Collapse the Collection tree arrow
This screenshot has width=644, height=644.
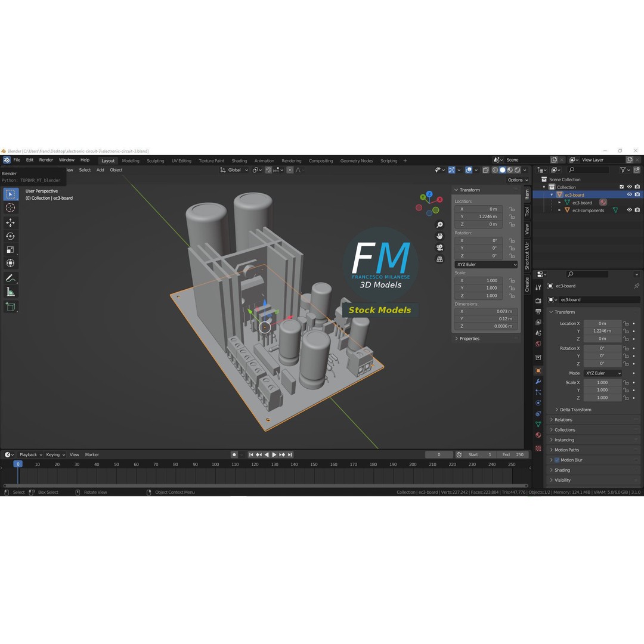(x=544, y=187)
